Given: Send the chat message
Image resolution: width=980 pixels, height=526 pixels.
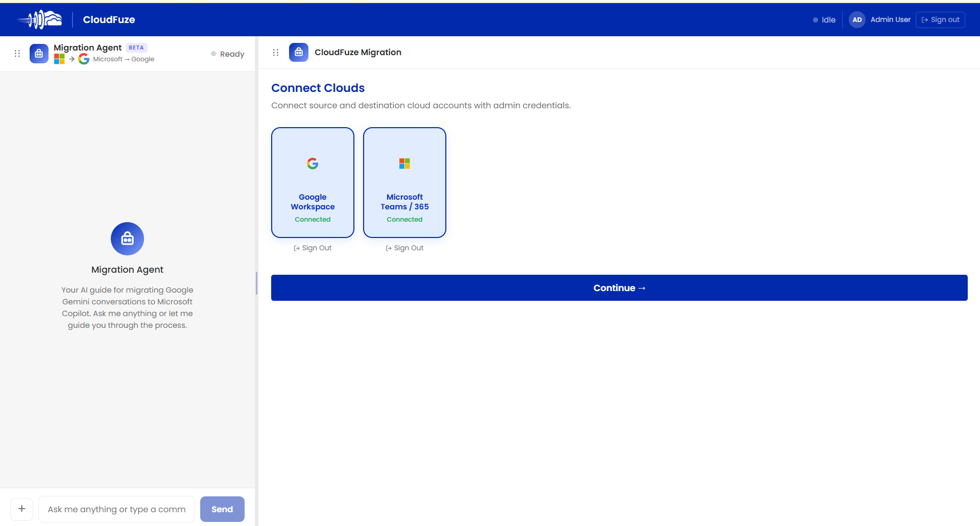Looking at the screenshot, I should click(x=222, y=509).
